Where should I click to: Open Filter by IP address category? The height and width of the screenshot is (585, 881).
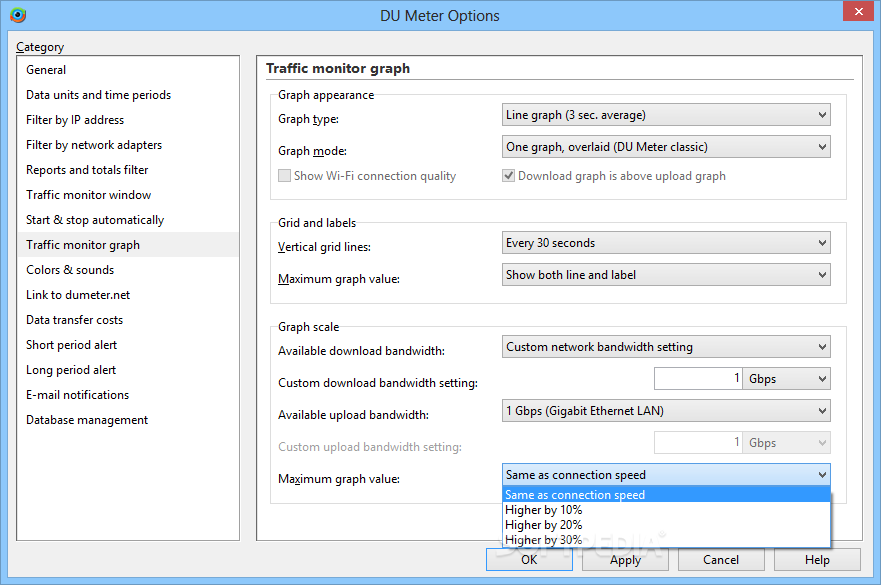(x=128, y=120)
